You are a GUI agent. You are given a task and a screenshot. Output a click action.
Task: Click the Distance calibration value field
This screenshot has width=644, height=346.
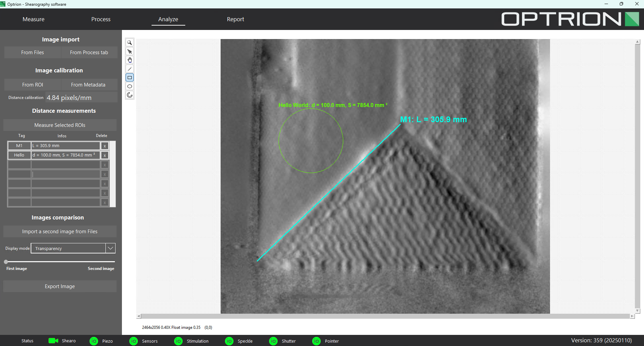[81, 98]
